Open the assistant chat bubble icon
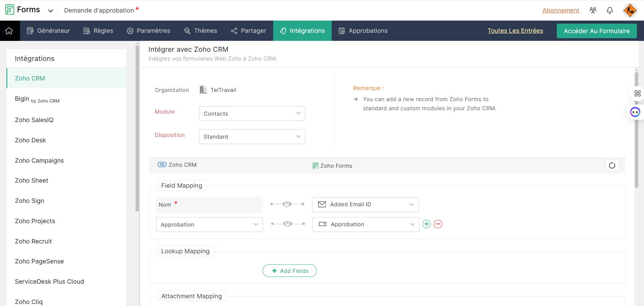 click(x=635, y=112)
